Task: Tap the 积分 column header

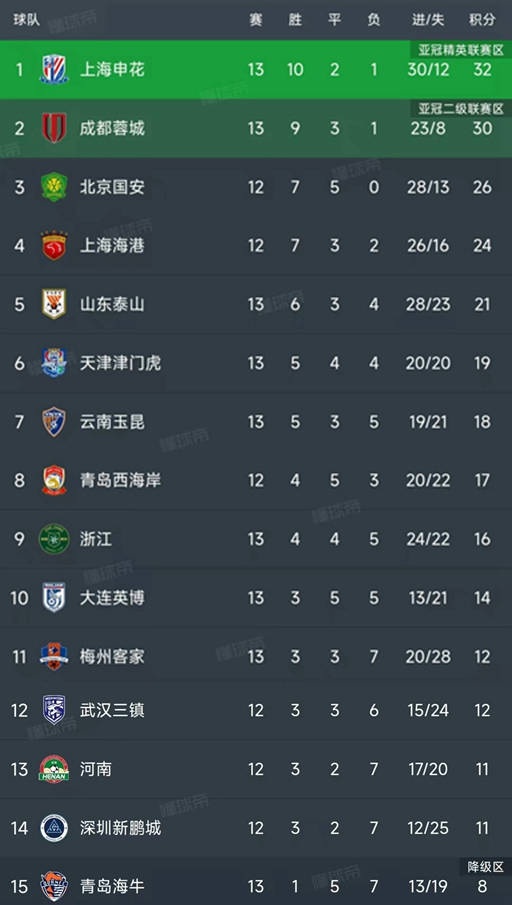Action: [482, 20]
